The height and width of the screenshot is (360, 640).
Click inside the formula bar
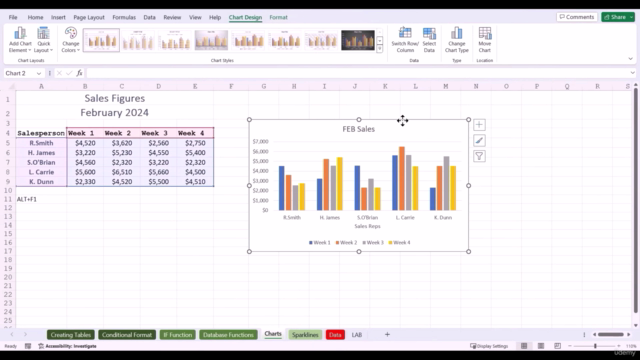coord(357,73)
